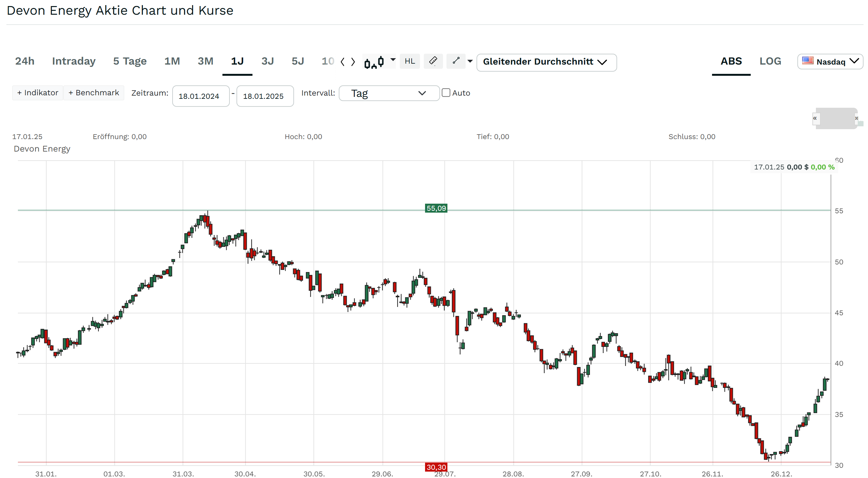This screenshot has height=478, width=868.
Task: Click the start date field 18.01.2024
Action: tap(201, 96)
